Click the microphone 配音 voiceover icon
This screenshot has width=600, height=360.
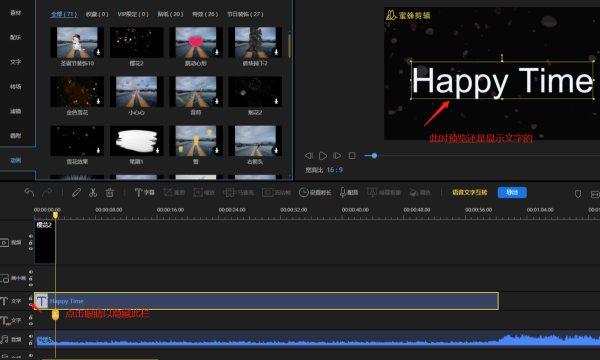click(x=349, y=192)
